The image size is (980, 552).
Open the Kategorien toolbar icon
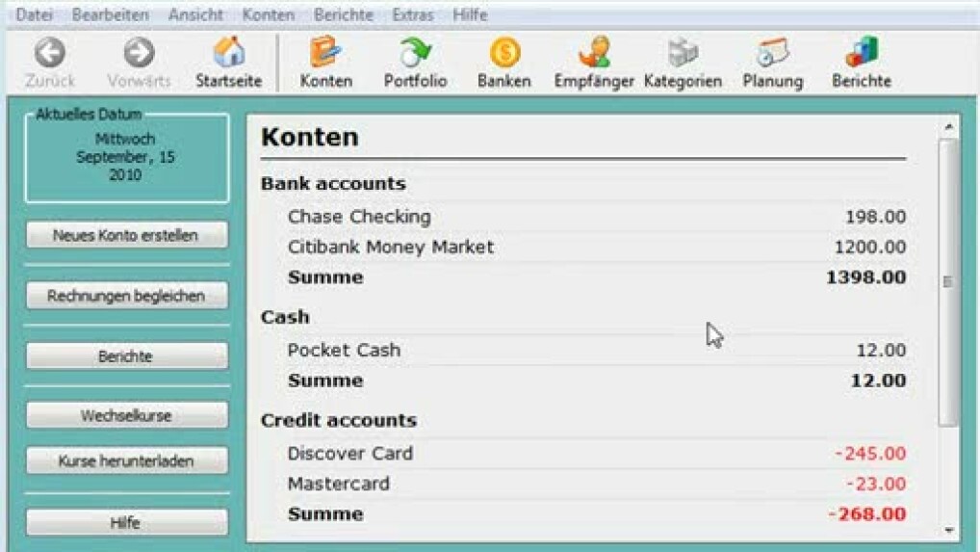coord(683,54)
